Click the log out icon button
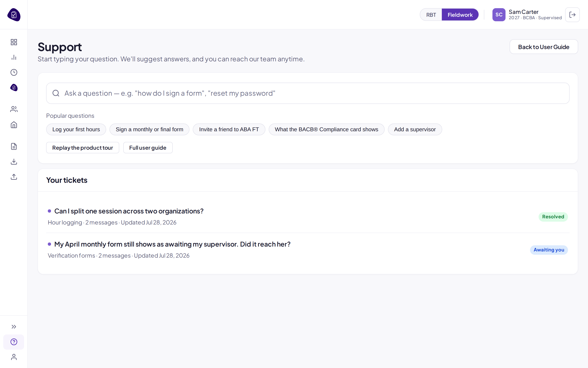The height and width of the screenshot is (368, 588). click(x=572, y=15)
